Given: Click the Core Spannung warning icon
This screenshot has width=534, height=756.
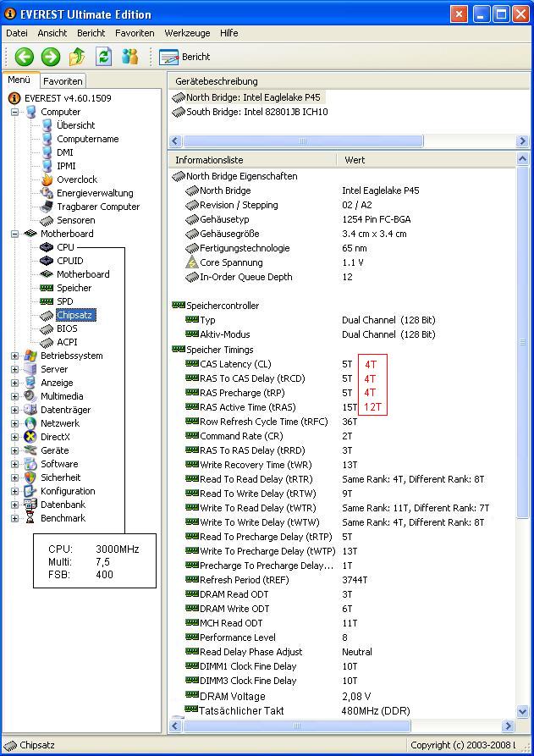Looking at the screenshot, I should (x=192, y=262).
